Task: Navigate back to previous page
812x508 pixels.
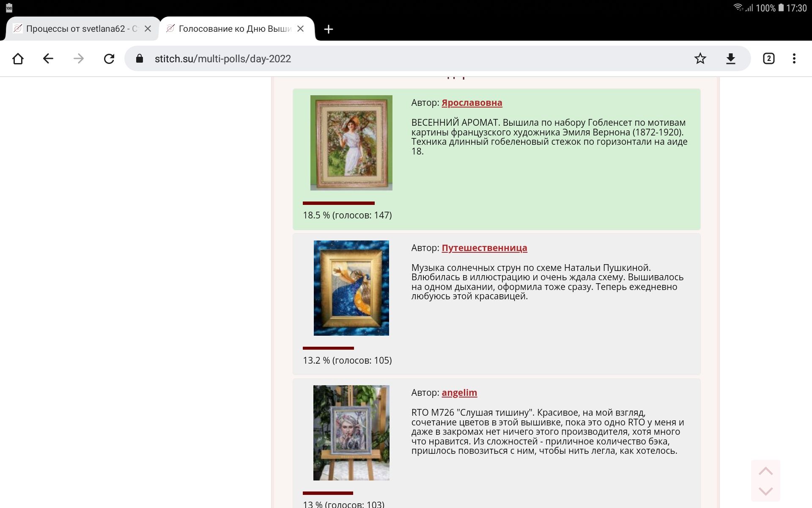Action: pyautogui.click(x=48, y=58)
